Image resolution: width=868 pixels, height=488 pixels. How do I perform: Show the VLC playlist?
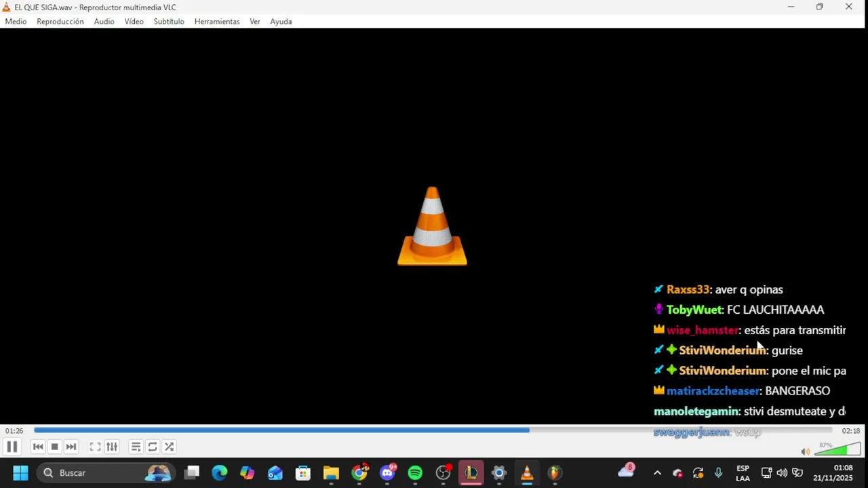pos(136,447)
